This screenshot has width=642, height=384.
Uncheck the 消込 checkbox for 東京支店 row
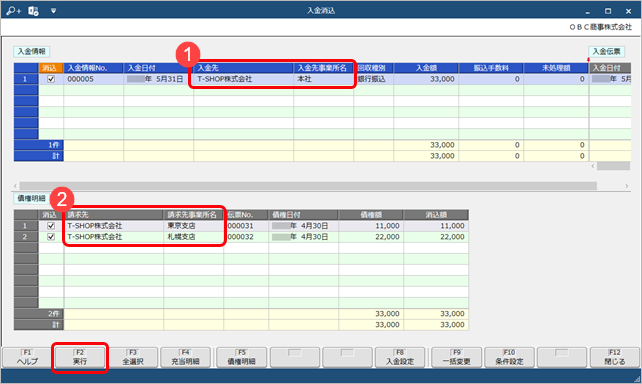[x=51, y=226]
